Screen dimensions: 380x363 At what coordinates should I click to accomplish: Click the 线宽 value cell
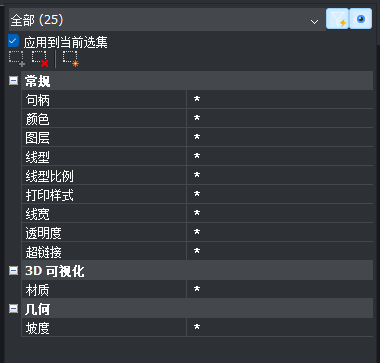point(280,214)
